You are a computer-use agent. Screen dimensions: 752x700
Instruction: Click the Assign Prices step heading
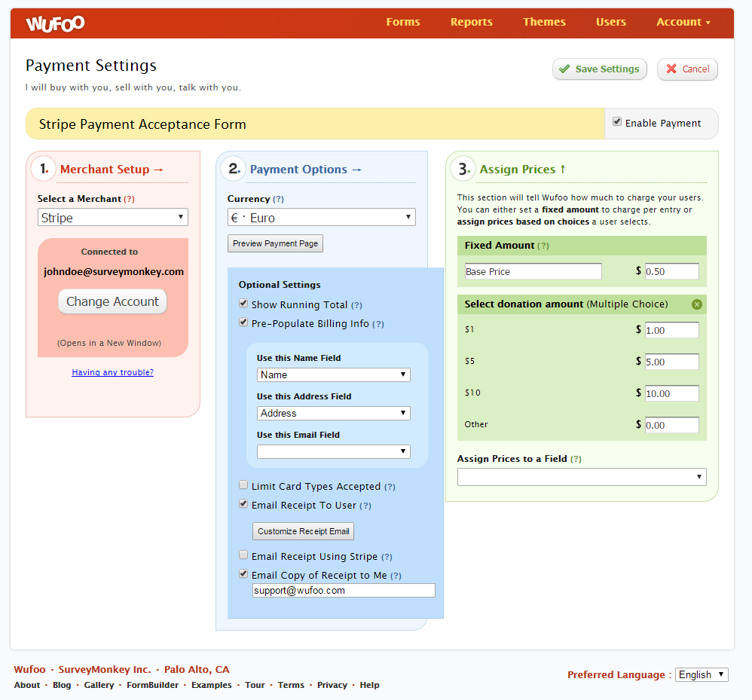522,170
